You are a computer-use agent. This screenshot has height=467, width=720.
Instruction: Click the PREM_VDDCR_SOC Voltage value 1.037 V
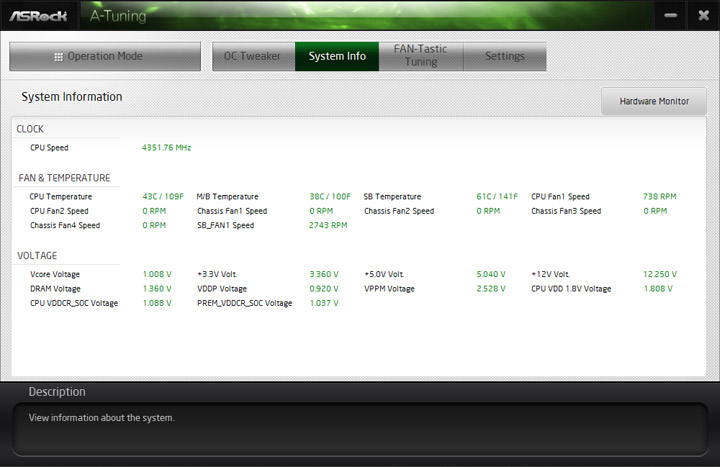point(324,303)
